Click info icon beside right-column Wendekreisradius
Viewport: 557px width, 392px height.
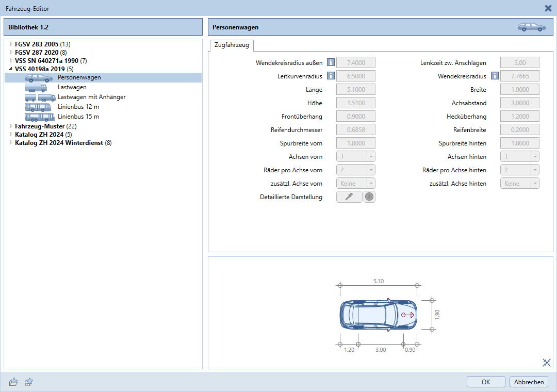(x=495, y=76)
